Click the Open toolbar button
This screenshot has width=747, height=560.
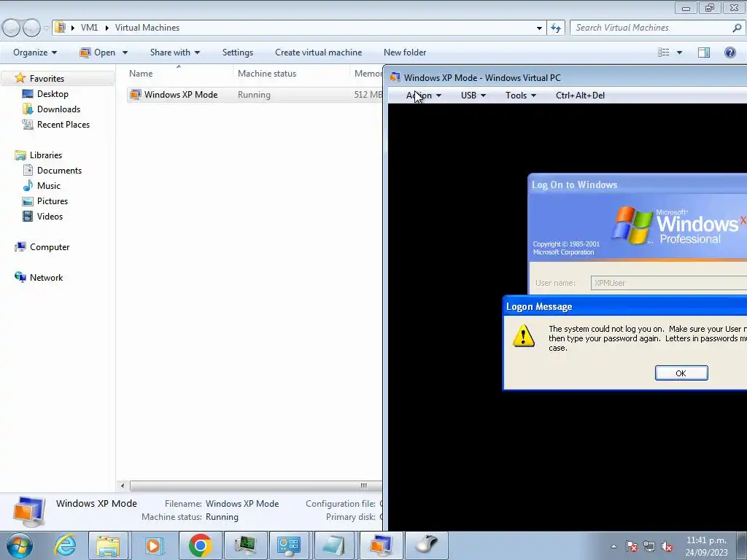pyautogui.click(x=98, y=52)
